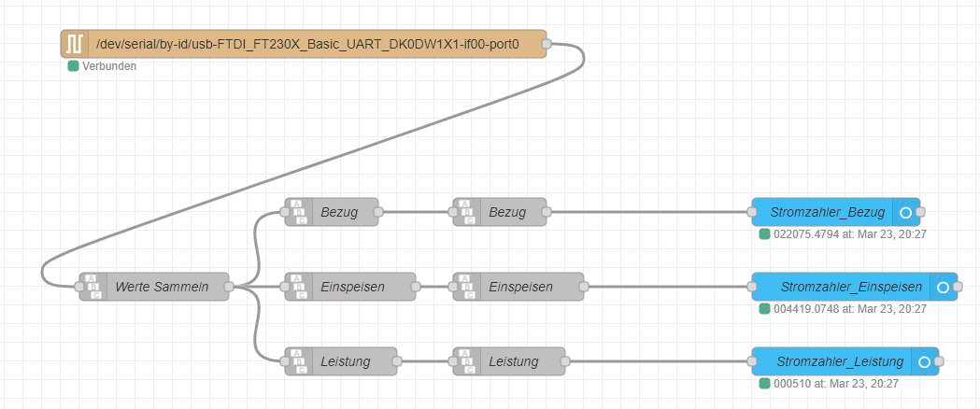Screen dimensions: 980x409
Task: Click icon of the left Bezug node
Action: [298, 212]
